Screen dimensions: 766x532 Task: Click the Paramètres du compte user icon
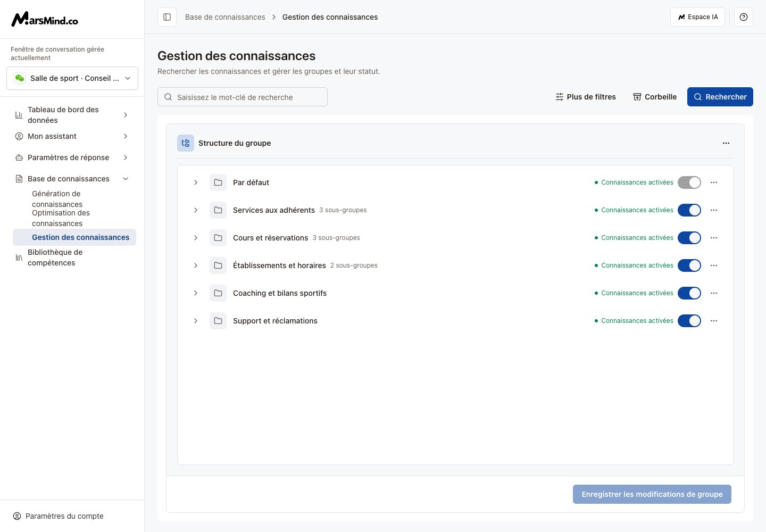(17, 516)
